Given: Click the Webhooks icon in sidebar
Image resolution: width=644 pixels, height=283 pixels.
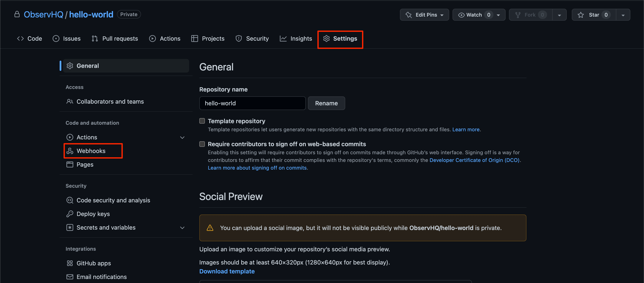Looking at the screenshot, I should click(70, 151).
